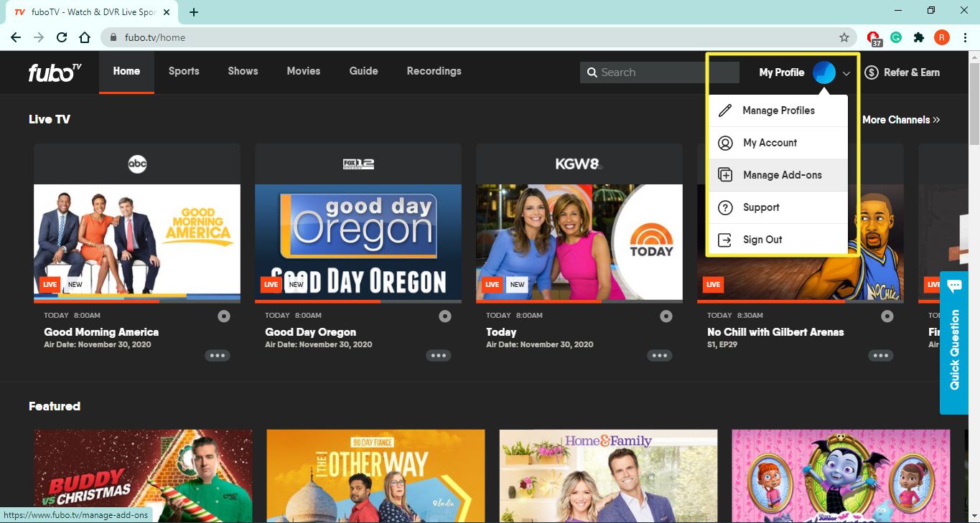Click the Good Day Oregon progress bar
Screen dimensions: 980x523
[x=358, y=301]
